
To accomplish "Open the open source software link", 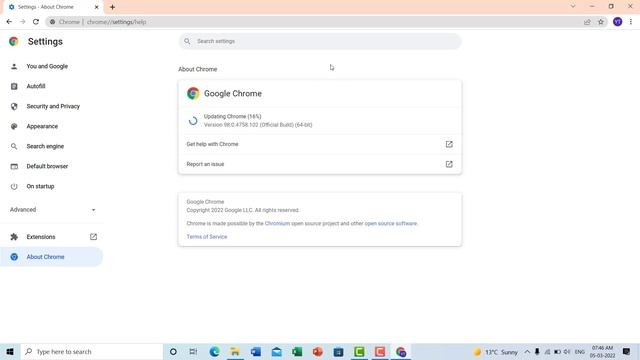I will coord(391,223).
